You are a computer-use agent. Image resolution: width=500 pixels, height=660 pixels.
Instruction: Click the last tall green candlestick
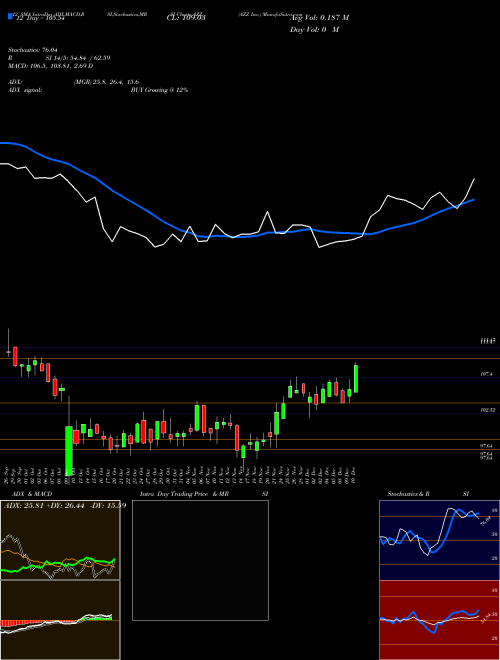356,379
